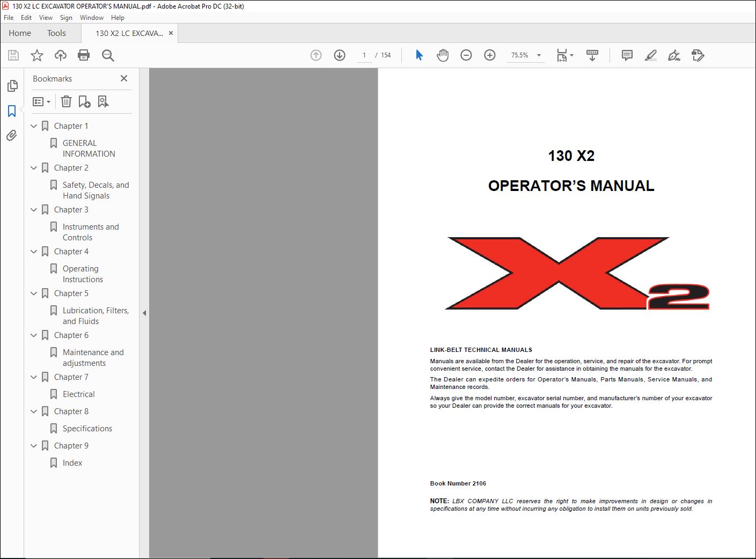Collapse the Chapter 6 bookmark
The width and height of the screenshot is (756, 559).
tap(34, 335)
